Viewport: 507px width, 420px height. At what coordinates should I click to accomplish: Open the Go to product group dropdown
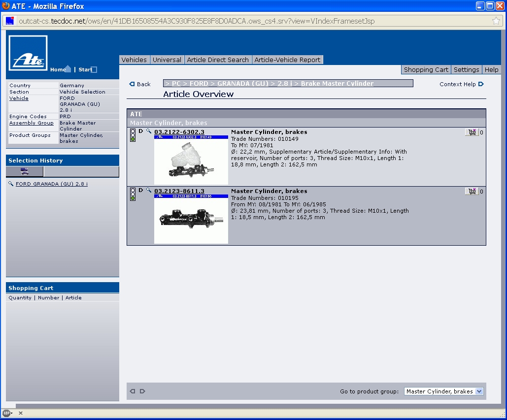(x=443, y=391)
